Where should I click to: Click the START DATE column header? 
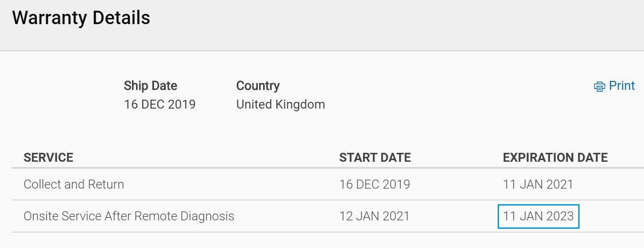tap(375, 158)
